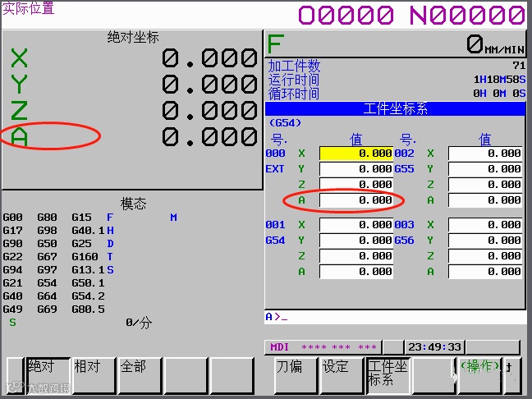Select the 003 G56 X value field

(485, 225)
